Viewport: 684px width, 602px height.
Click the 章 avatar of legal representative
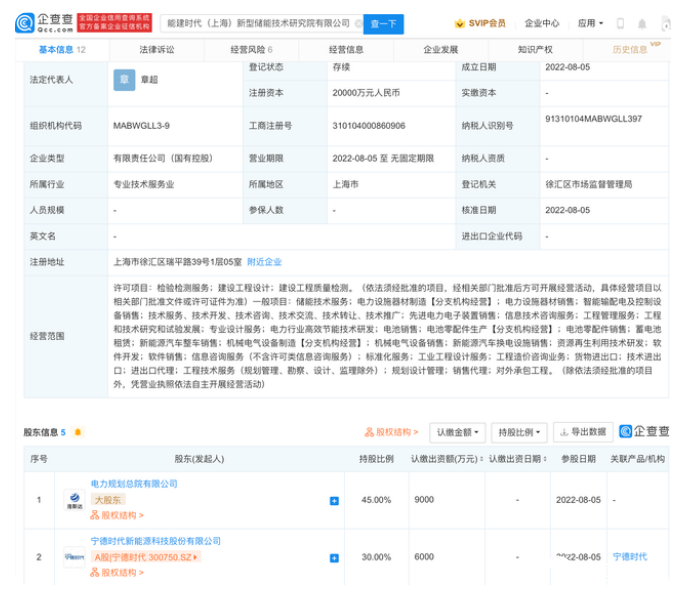(x=124, y=80)
